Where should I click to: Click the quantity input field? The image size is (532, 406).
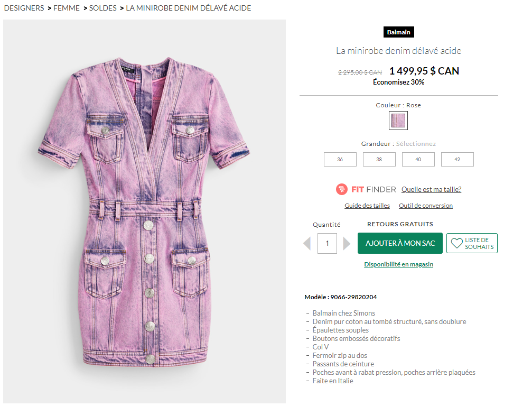point(327,243)
